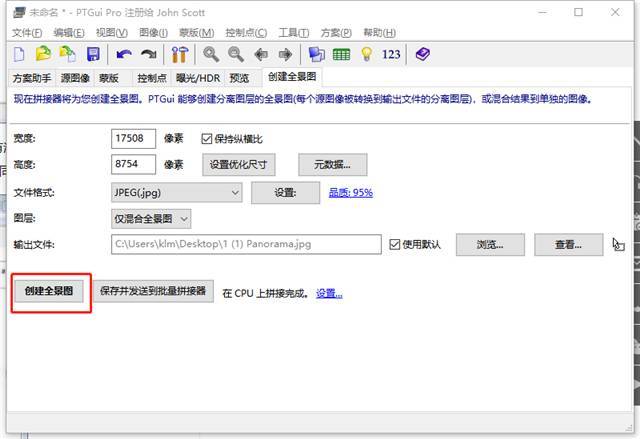Click the New project icon
Viewport: 640px width, 439px height.
(19, 54)
